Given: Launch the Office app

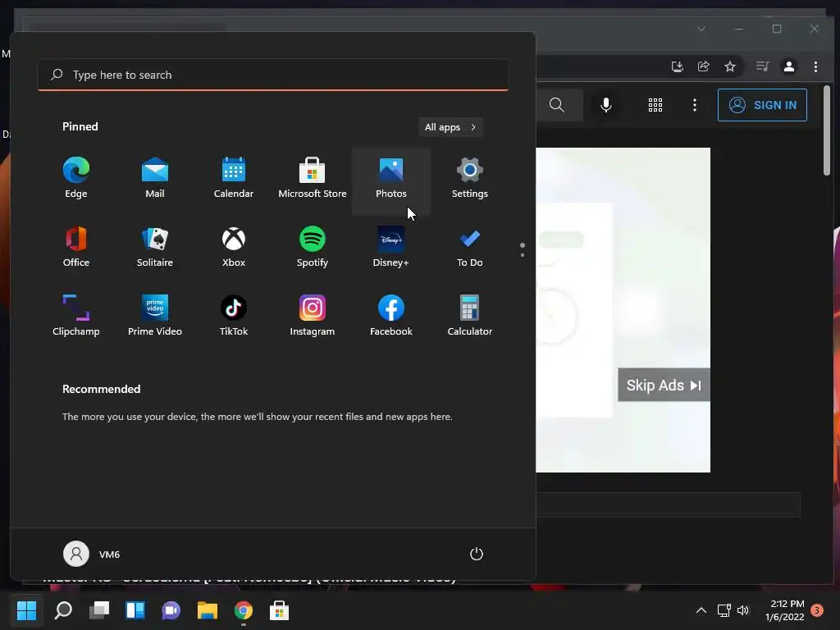Looking at the screenshot, I should click(x=76, y=247).
